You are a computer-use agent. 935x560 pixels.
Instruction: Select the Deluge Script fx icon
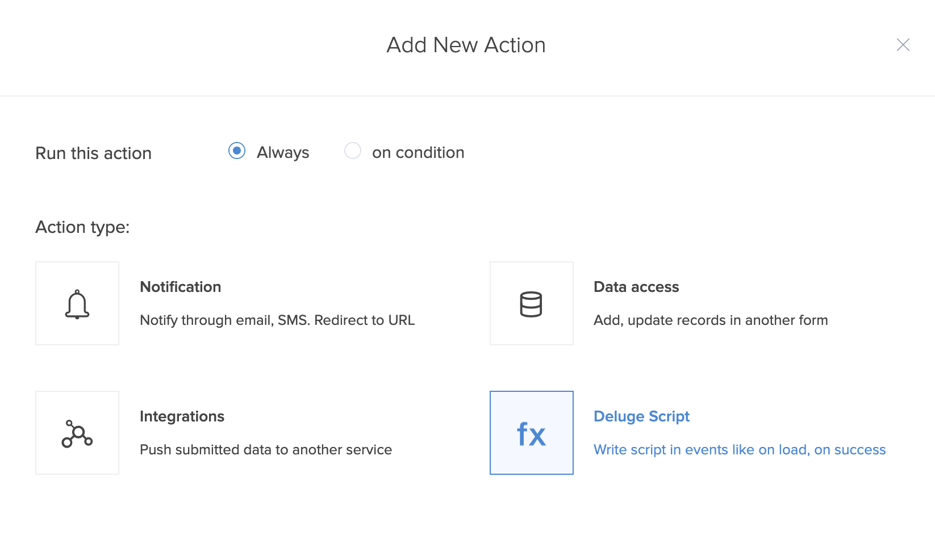531,433
